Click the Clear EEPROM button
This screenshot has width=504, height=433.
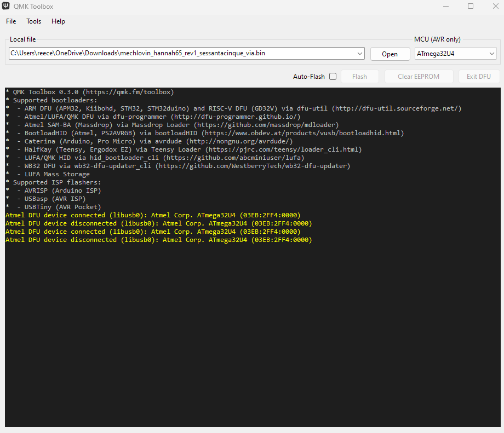[x=419, y=77]
